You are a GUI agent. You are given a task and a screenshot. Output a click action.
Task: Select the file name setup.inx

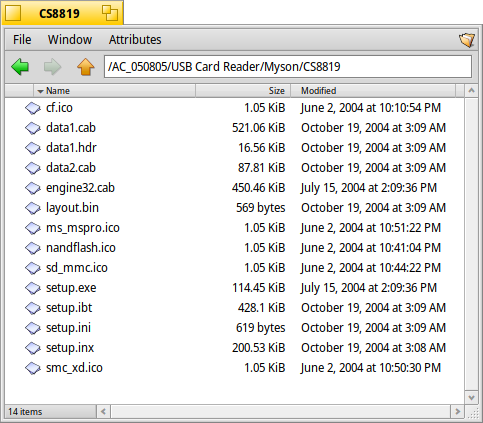pos(70,348)
